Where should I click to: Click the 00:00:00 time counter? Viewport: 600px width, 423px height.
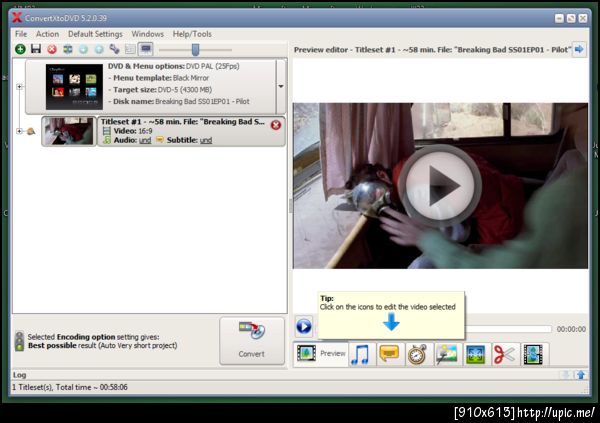click(571, 329)
